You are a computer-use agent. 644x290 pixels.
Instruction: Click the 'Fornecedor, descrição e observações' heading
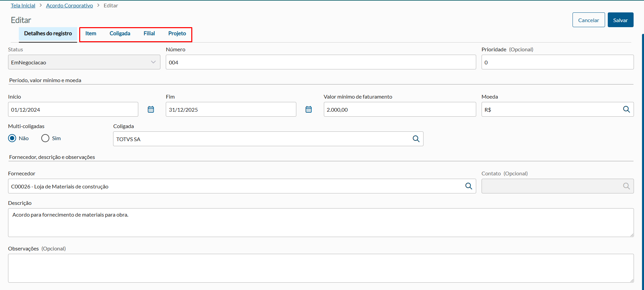52,157
